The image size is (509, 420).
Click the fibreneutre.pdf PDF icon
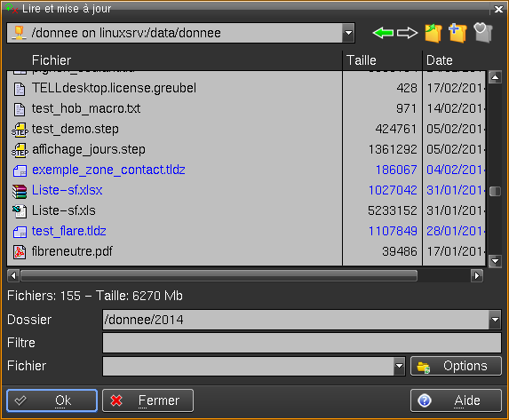pos(20,252)
